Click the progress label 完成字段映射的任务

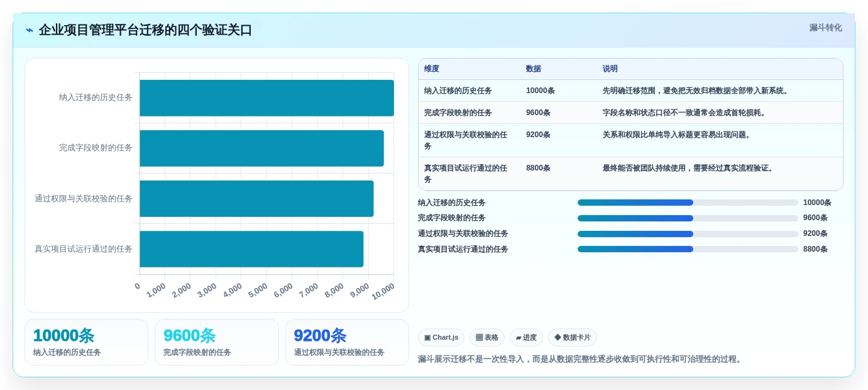pos(452,218)
